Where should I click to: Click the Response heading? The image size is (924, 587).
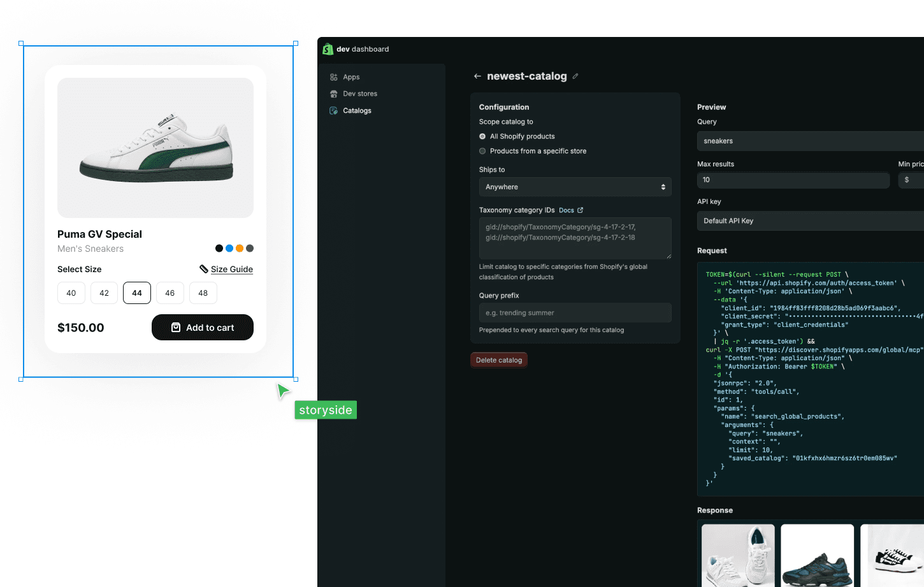tap(715, 511)
